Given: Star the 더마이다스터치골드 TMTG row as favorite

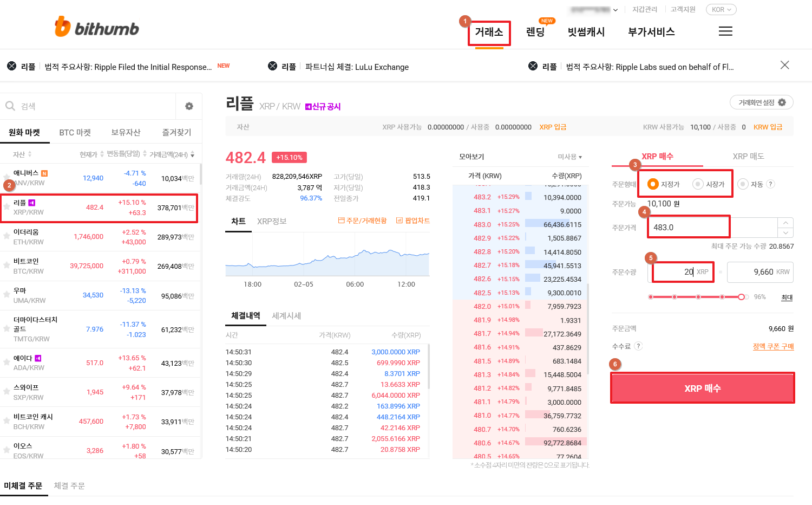Looking at the screenshot, I should (x=6, y=329).
